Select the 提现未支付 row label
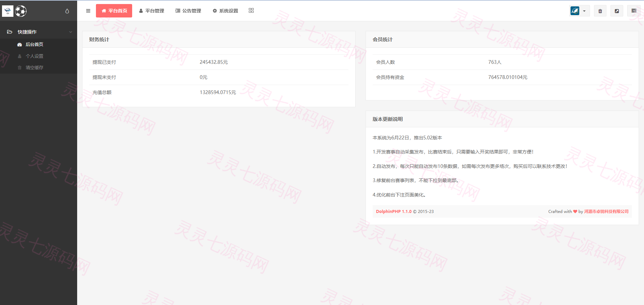 (104, 77)
